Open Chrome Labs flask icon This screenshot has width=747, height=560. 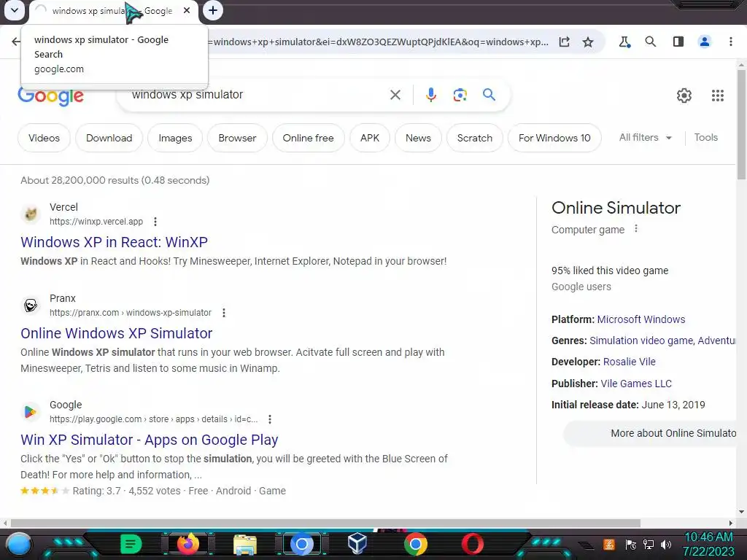(x=624, y=42)
